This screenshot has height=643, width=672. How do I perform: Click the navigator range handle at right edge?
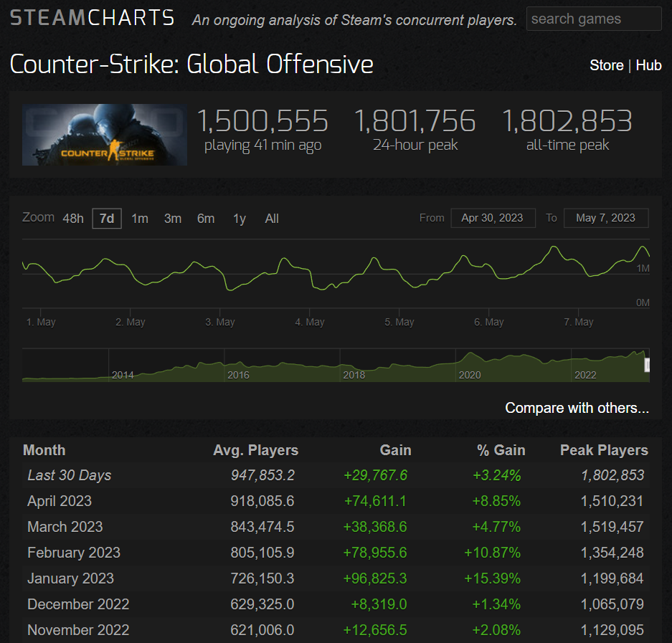click(x=647, y=365)
